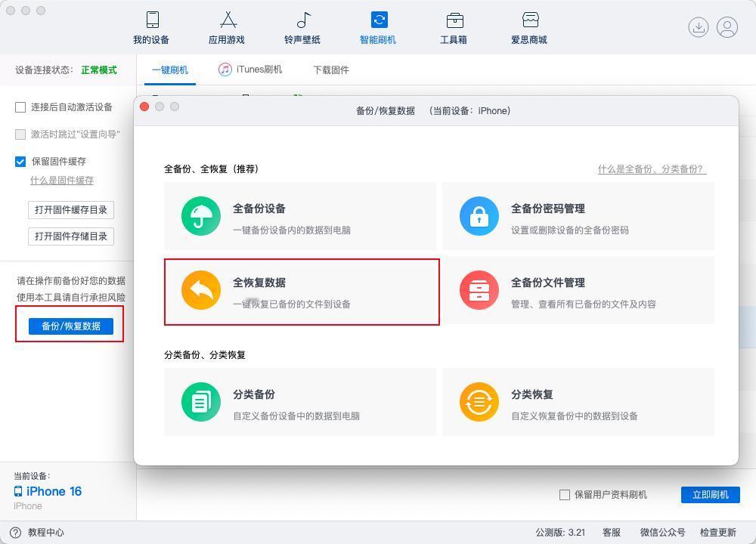756x544 pixels.
Task: Open the 铃声壁纸 music note icon
Action: point(303,20)
